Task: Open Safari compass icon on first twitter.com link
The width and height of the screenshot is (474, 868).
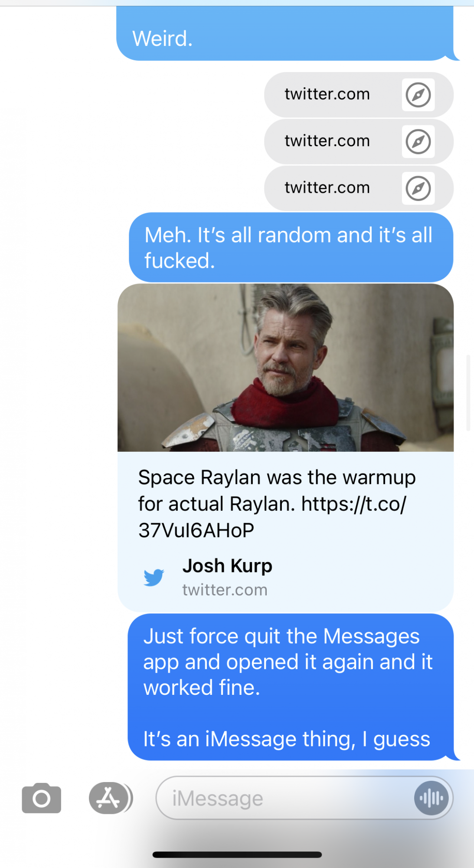Action: (418, 95)
